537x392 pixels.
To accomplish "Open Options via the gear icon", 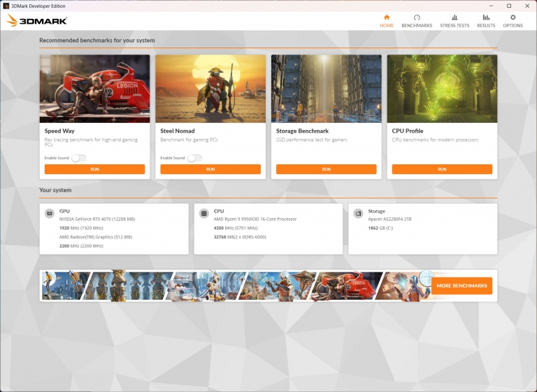I will [513, 17].
